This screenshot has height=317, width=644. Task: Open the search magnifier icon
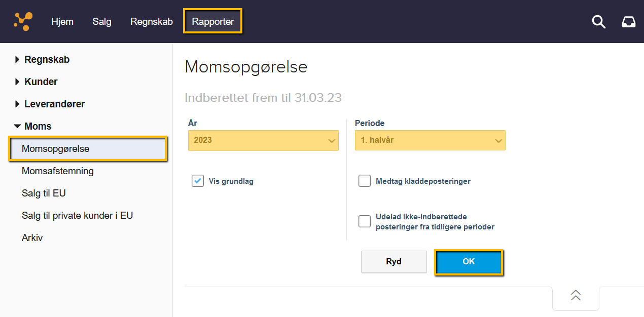click(598, 22)
